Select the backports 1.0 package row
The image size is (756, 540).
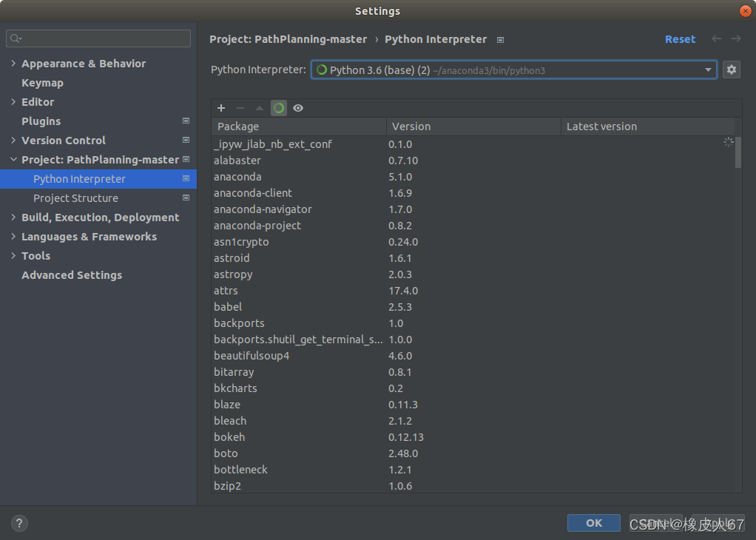point(473,323)
